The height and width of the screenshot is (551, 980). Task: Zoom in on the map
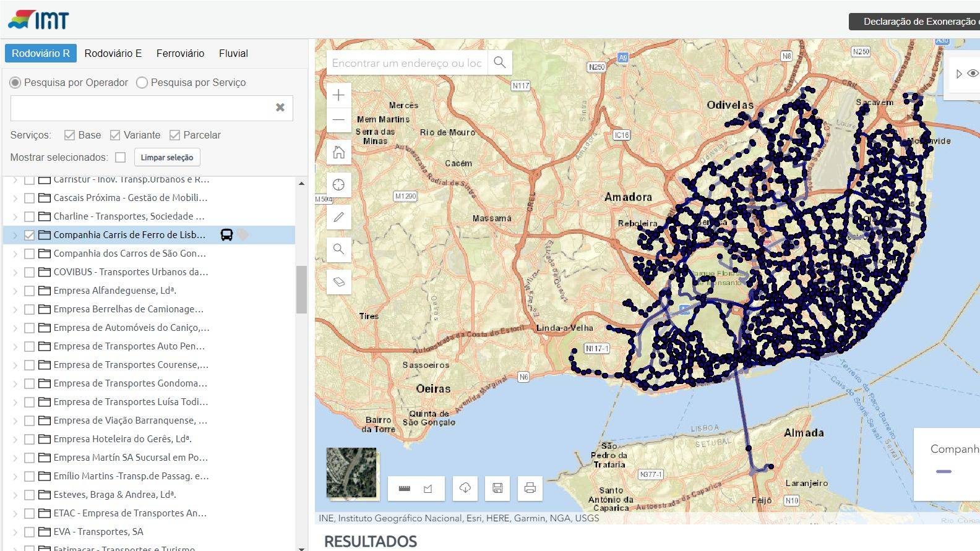tap(338, 95)
